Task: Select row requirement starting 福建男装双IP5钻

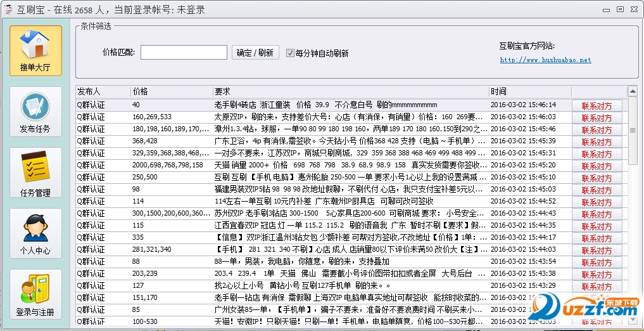Action: click(350, 189)
